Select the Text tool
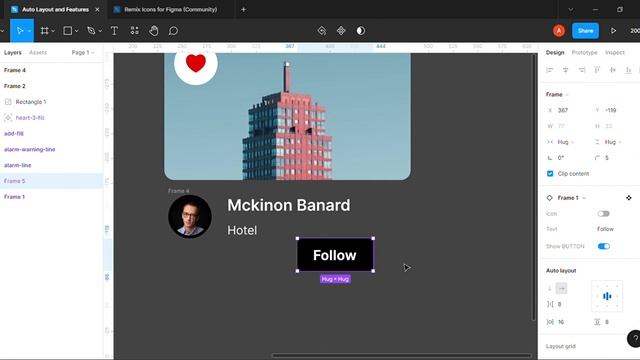Screen dimensions: 640x360 [x=114, y=31]
